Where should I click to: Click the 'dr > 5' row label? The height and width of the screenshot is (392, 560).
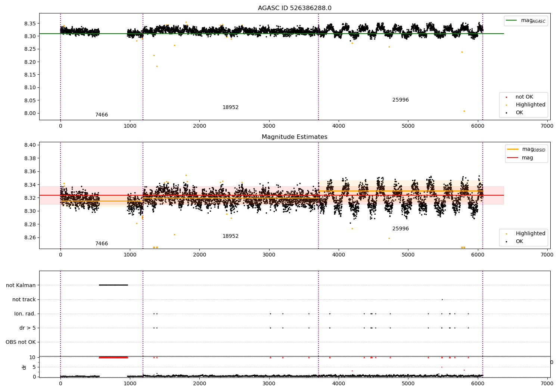click(x=28, y=328)
